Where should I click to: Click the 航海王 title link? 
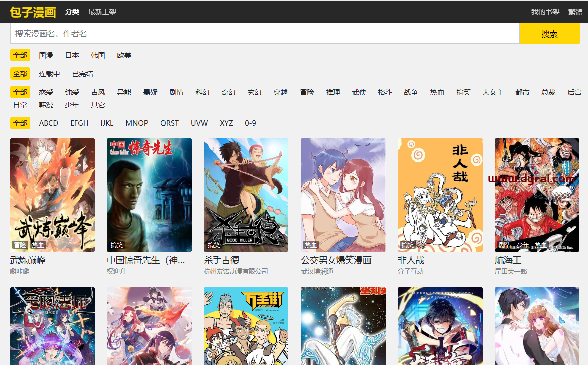point(508,260)
